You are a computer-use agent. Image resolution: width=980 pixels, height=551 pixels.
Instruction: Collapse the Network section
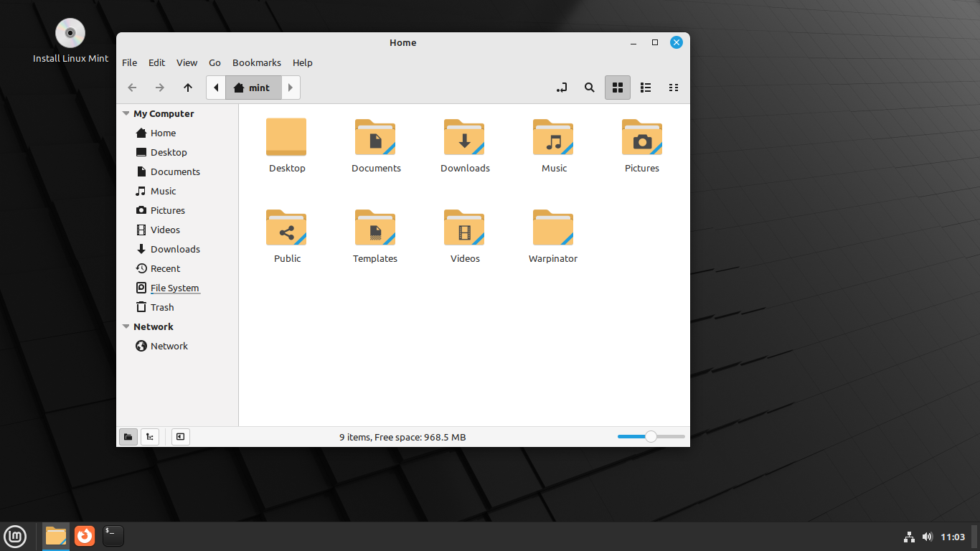coord(126,326)
